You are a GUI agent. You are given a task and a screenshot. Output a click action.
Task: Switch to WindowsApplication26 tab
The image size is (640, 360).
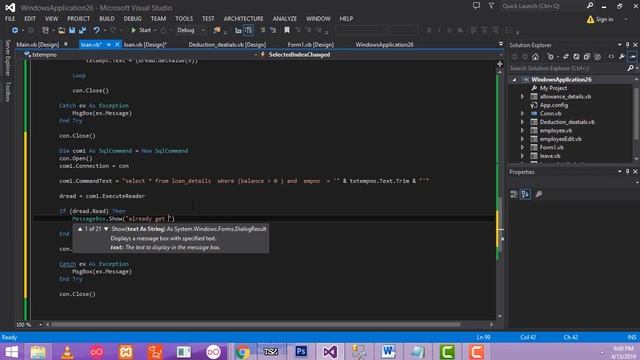384,44
